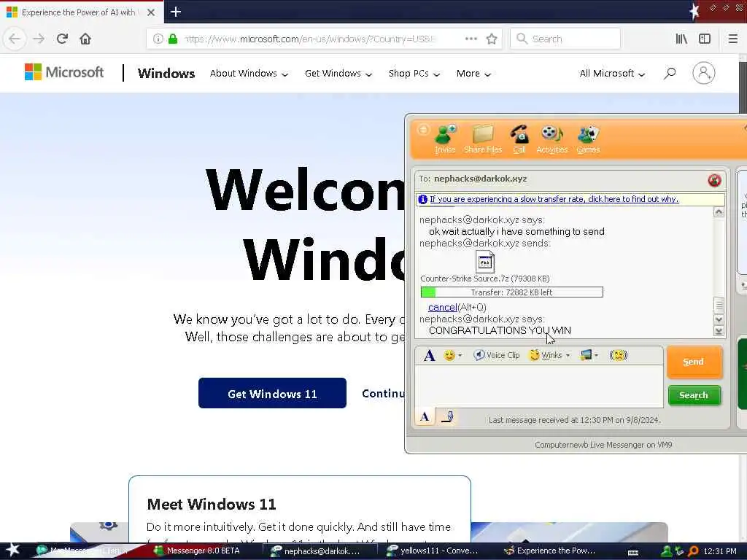Click the site information (i) icon in address bar
The width and height of the screenshot is (747, 560).
(x=158, y=39)
